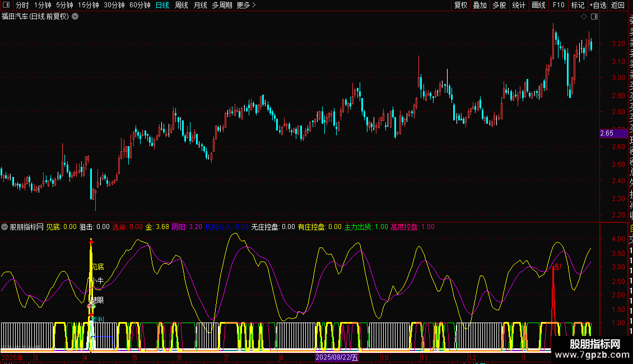Image resolution: width=633 pixels, height=364 pixels.
Task: Click the red escape signal arrow marker
Action: [556, 267]
